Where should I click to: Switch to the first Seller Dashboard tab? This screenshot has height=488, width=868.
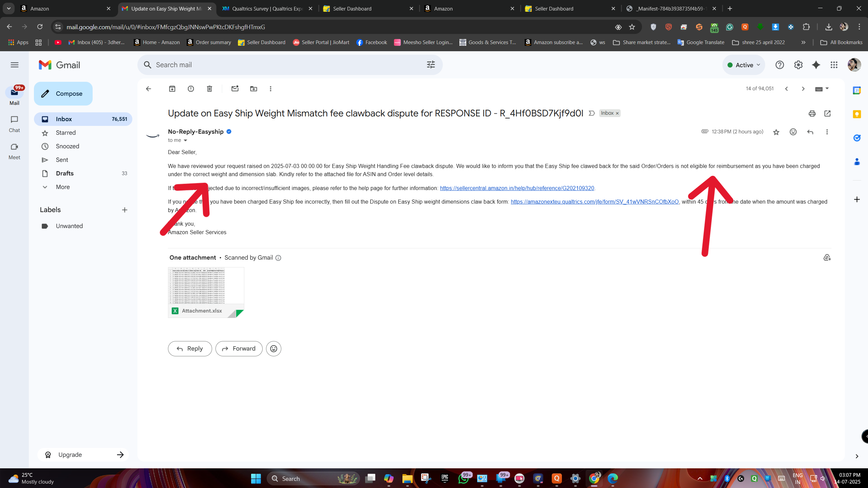point(368,8)
